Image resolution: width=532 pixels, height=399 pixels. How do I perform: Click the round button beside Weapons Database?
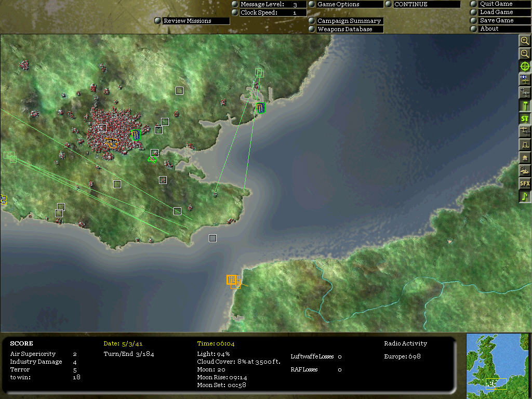click(312, 29)
